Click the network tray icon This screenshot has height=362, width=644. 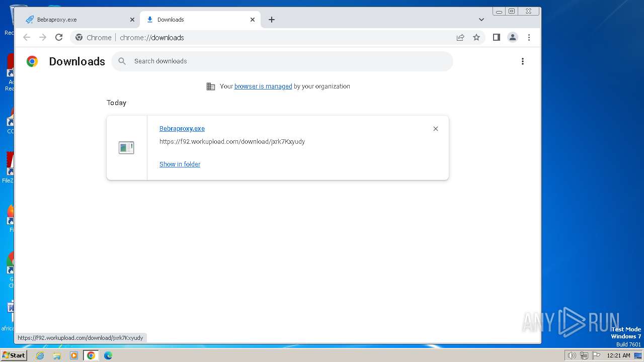(x=584, y=355)
